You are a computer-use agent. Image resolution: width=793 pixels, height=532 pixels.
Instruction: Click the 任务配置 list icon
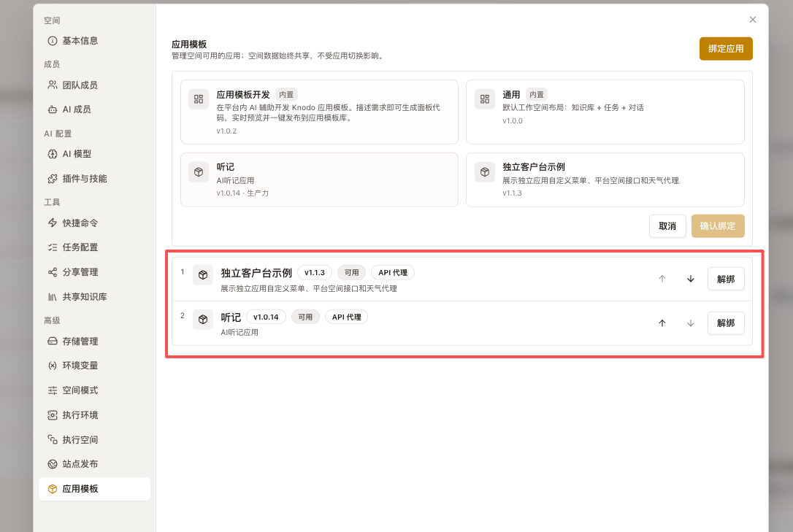click(x=53, y=247)
